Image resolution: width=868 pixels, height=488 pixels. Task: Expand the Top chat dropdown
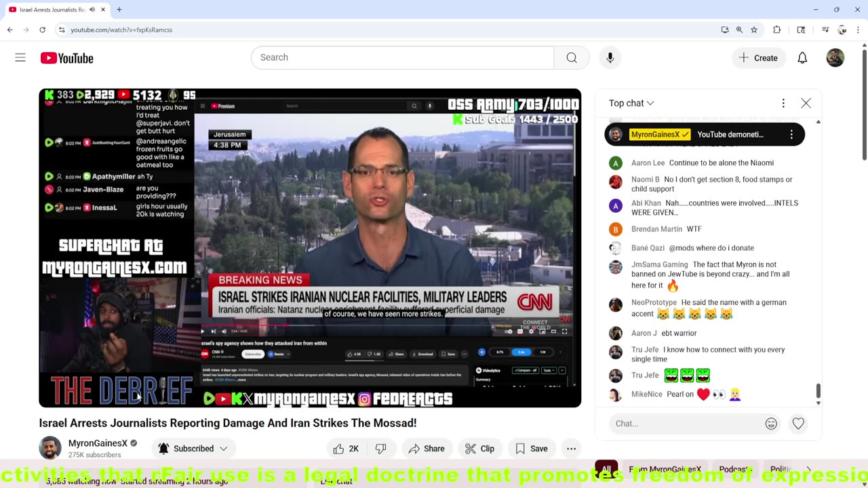tap(631, 103)
